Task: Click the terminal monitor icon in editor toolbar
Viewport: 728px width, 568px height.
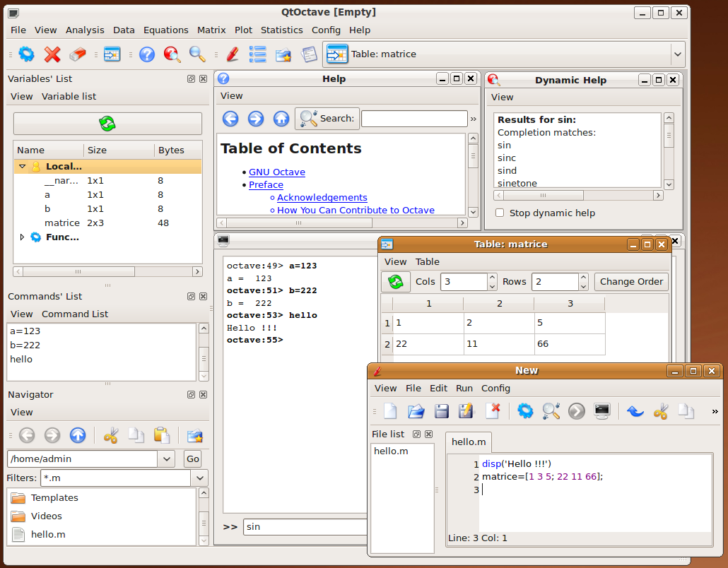Action: coord(602,410)
